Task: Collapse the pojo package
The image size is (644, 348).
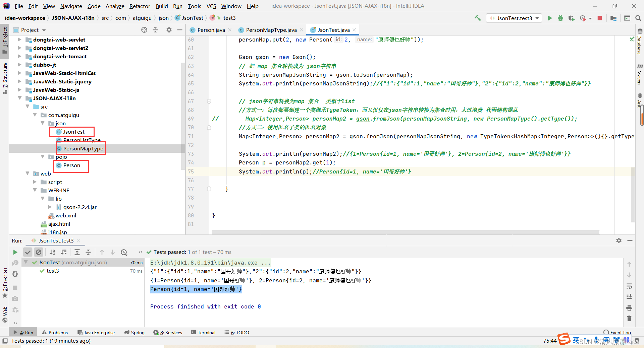Action: click(43, 157)
